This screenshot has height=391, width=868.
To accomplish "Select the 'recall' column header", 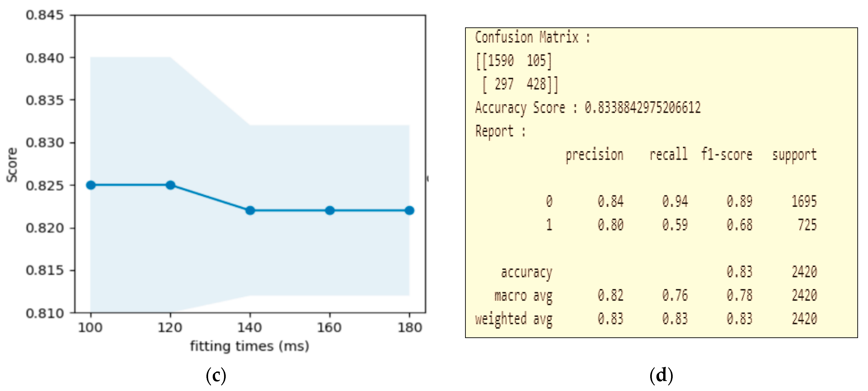I will (669, 155).
